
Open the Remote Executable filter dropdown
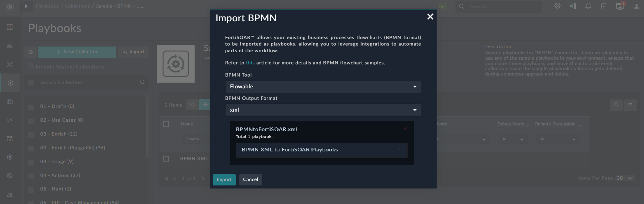tap(558, 139)
